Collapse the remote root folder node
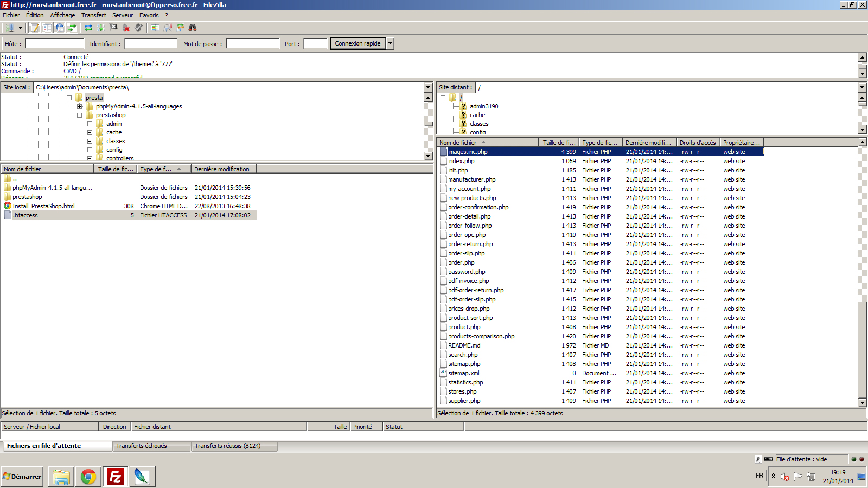Image resolution: width=868 pixels, height=488 pixels. [x=443, y=98]
